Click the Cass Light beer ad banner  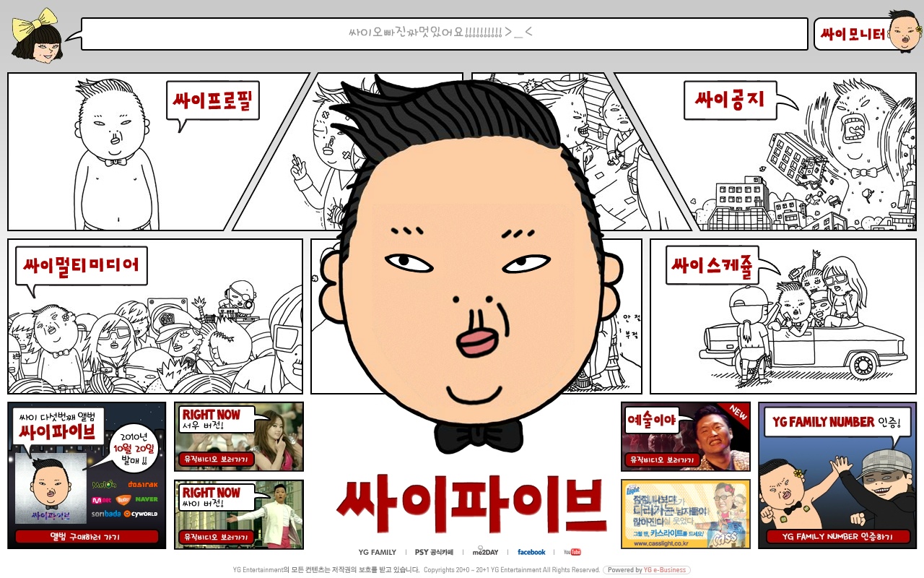click(686, 514)
